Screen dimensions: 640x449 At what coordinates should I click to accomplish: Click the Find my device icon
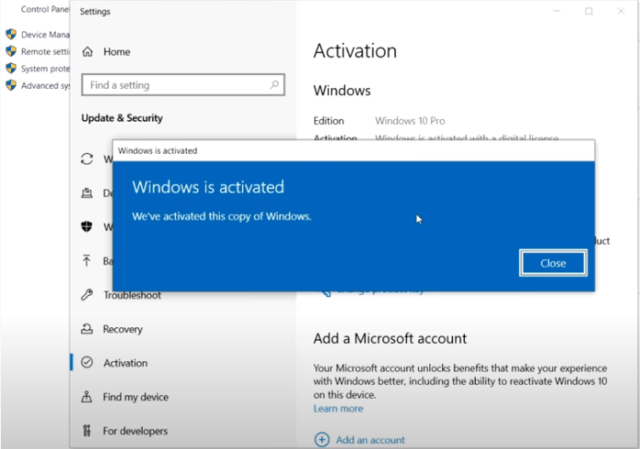[x=87, y=396]
